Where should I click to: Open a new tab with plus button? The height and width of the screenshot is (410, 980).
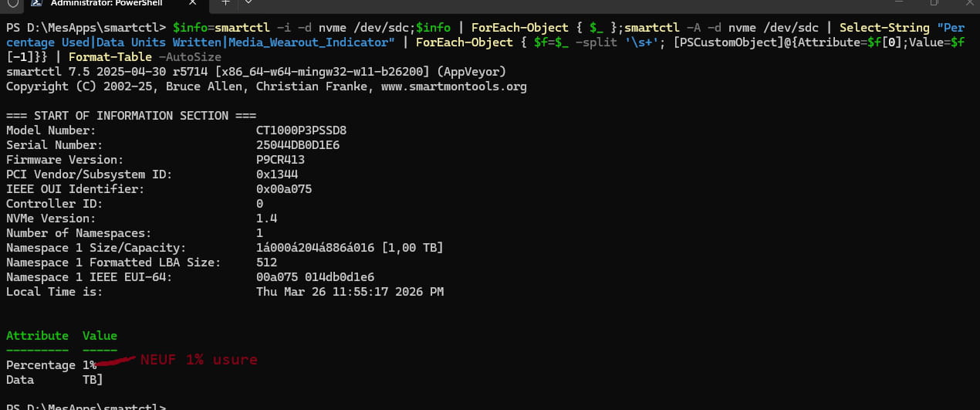[x=226, y=3]
